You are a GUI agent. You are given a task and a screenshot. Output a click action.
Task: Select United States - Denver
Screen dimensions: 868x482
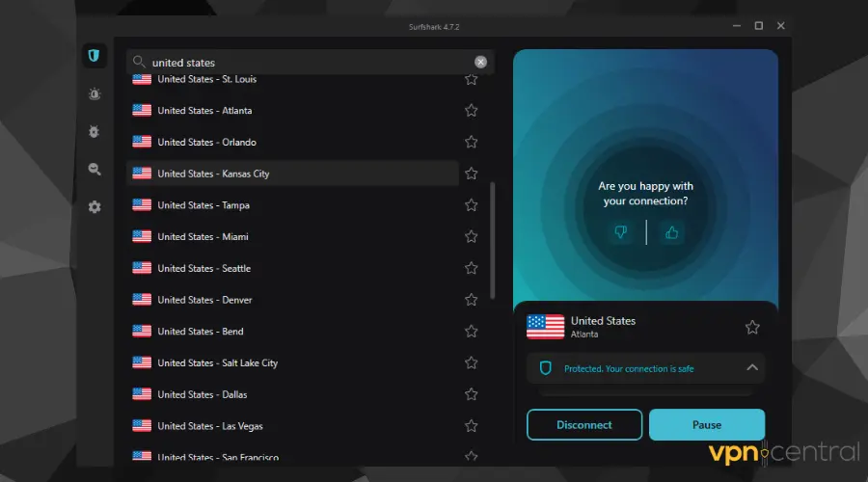click(292, 300)
